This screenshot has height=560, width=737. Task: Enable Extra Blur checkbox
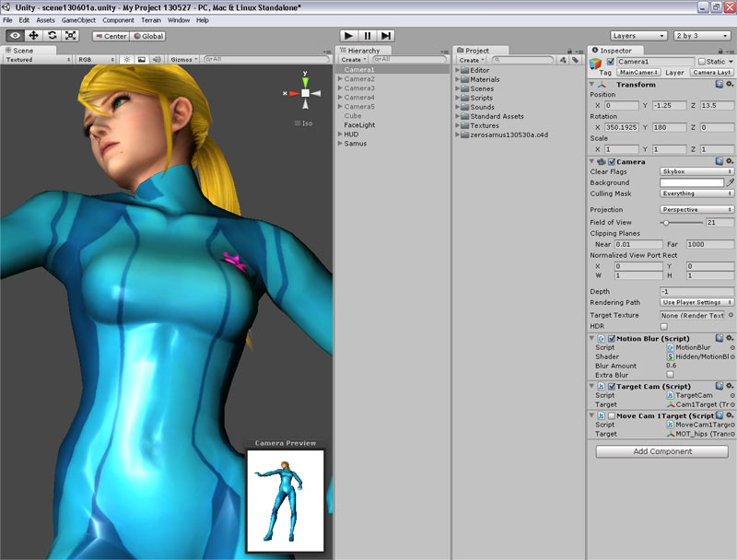[x=671, y=375]
